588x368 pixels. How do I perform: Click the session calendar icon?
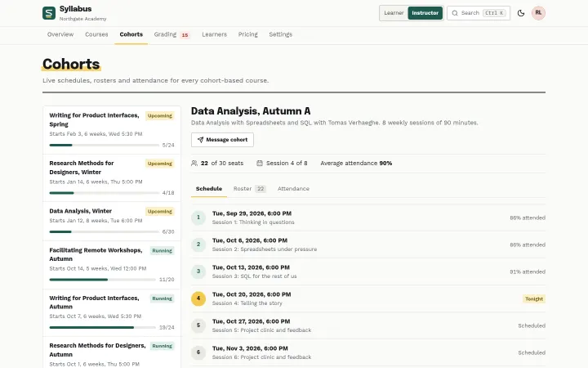260,163
